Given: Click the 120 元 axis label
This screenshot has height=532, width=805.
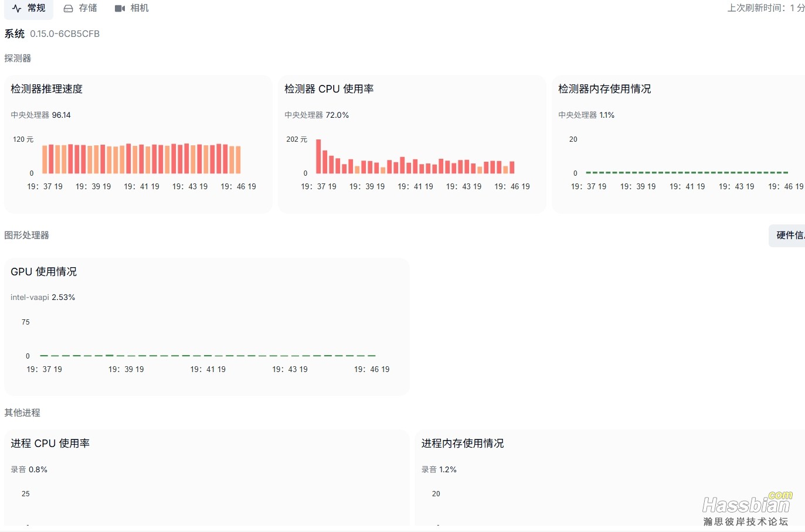Looking at the screenshot, I should tap(23, 139).
